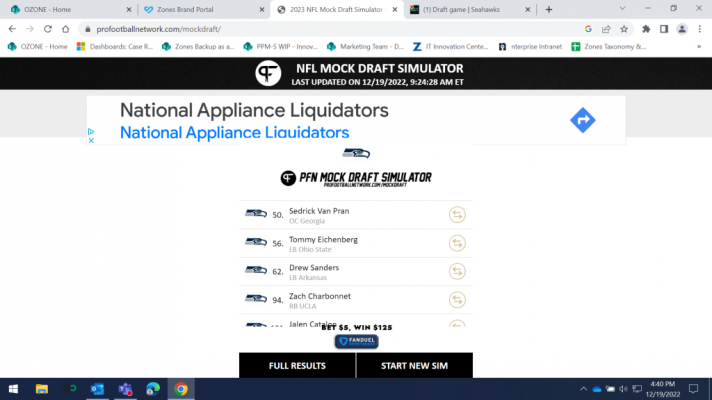Image resolution: width=712 pixels, height=400 pixels.
Task: Select Sedrick Van Pran name
Action: [319, 211]
